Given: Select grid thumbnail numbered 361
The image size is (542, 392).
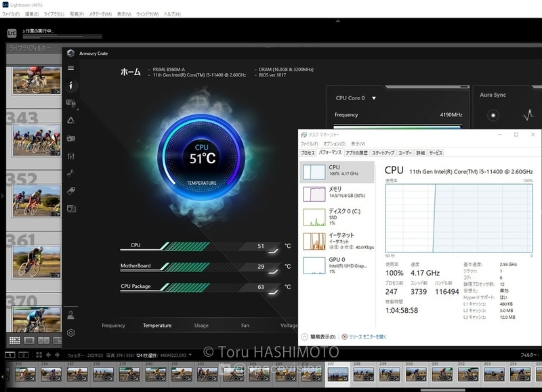Looking at the screenshot, I should tap(37, 261).
